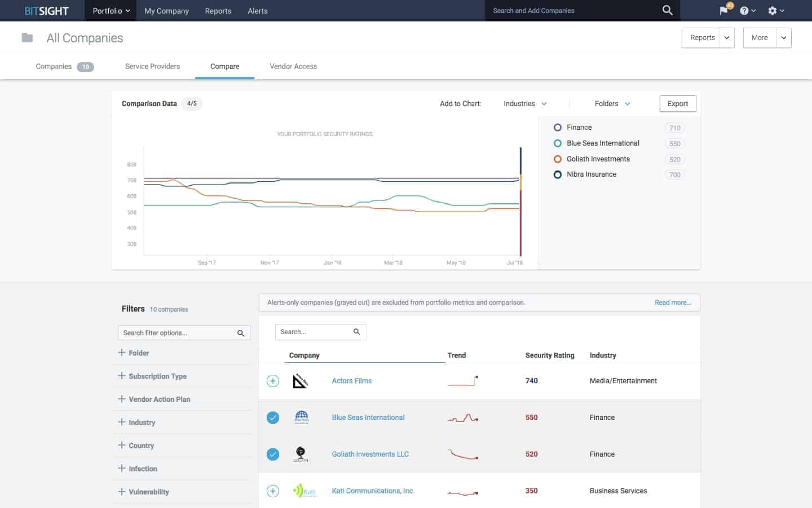Click the filter options search magnifier
Viewport: 812px width, 508px height.
click(x=241, y=333)
